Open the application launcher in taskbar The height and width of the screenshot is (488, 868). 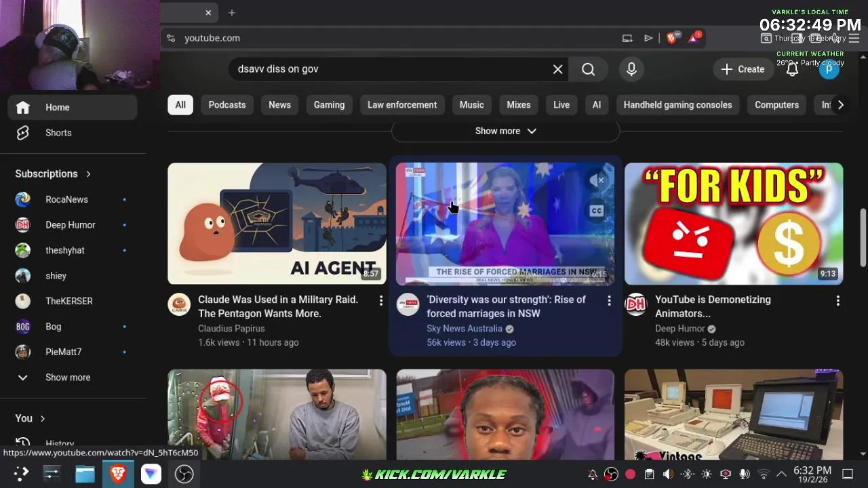pyautogui.click(x=21, y=474)
